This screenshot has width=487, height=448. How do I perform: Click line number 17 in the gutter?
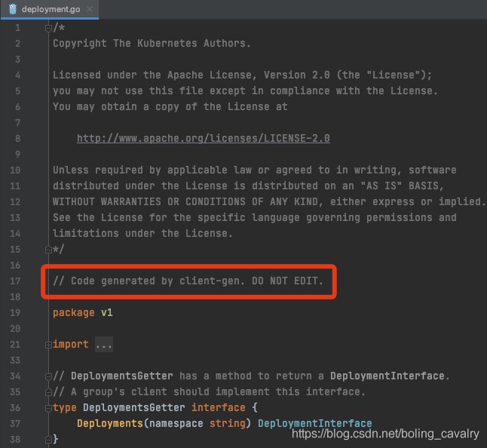15,281
